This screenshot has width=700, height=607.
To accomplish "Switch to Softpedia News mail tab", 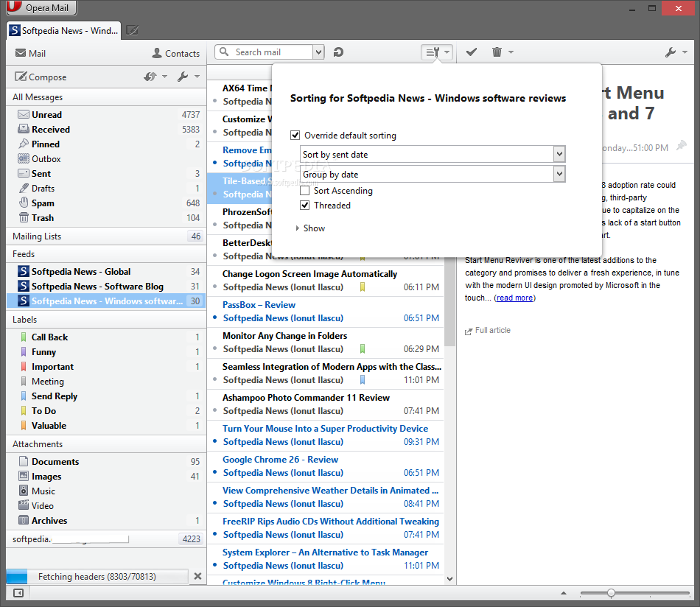I will [x=64, y=31].
